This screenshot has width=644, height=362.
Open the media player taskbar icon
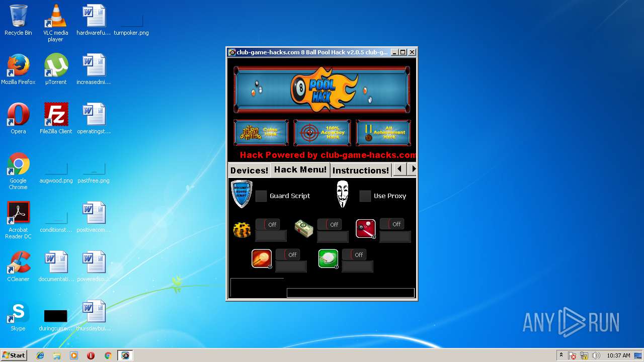tap(74, 355)
